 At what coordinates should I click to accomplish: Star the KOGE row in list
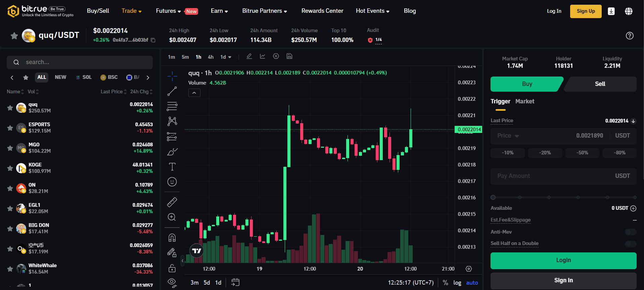tap(10, 168)
